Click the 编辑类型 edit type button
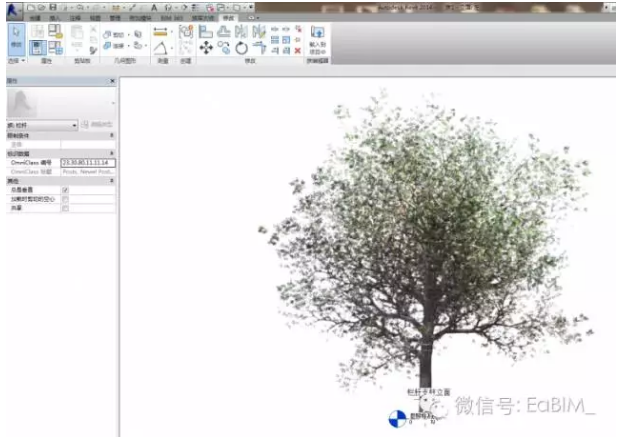This screenshot has height=443, width=620. [x=98, y=125]
